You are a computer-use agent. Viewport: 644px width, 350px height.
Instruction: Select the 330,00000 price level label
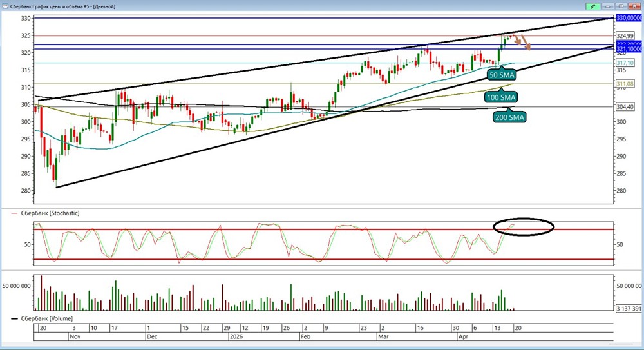pyautogui.click(x=629, y=18)
